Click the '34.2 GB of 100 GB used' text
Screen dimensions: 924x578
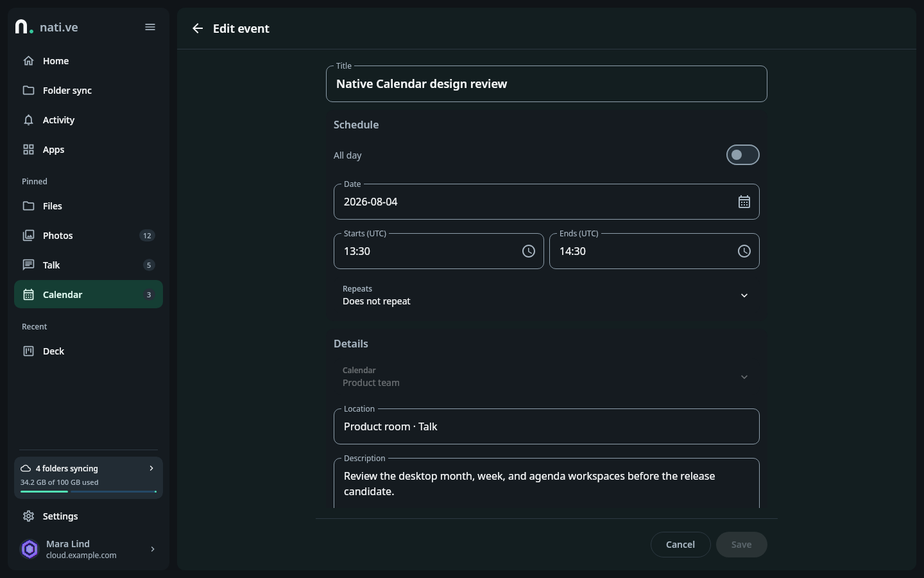pyautogui.click(x=59, y=482)
